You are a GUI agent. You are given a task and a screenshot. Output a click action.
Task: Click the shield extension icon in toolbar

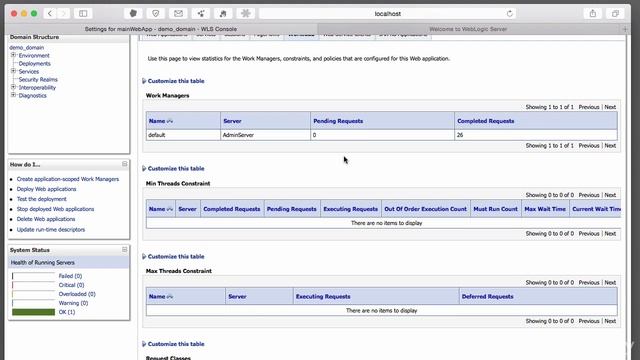156,13
